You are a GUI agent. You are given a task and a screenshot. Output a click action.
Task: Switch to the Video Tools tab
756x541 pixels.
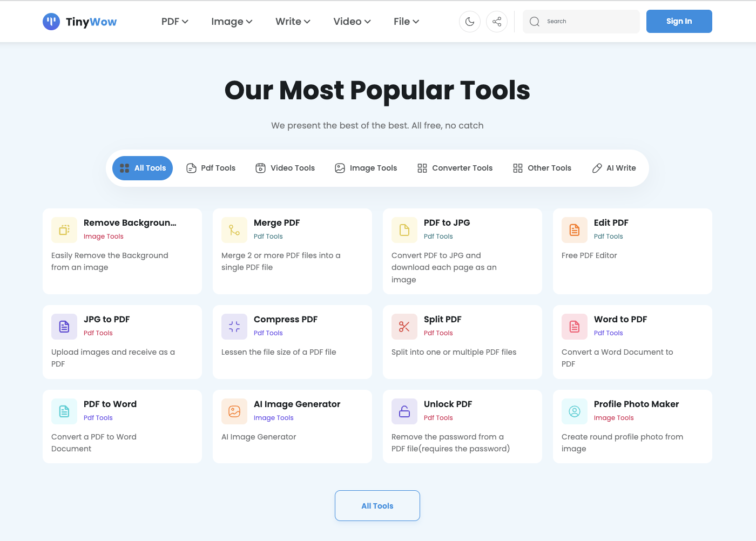point(285,168)
